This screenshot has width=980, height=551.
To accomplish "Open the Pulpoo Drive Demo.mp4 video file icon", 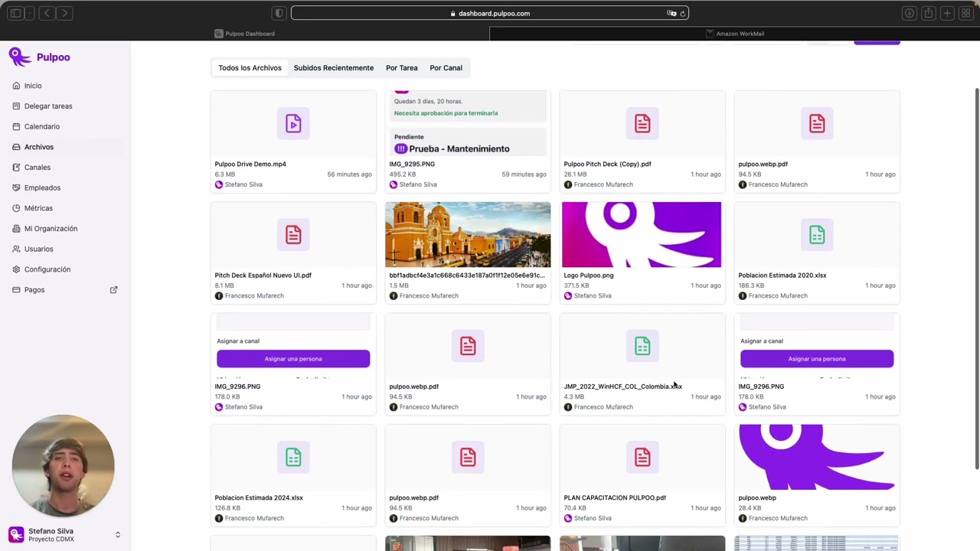I will pos(293,123).
